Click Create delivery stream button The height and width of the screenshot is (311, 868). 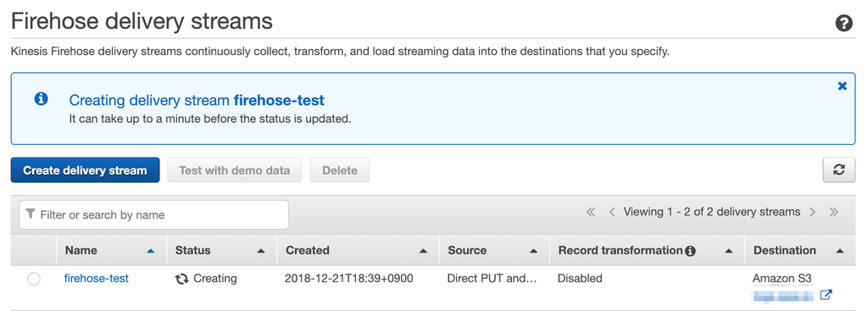[x=85, y=169]
